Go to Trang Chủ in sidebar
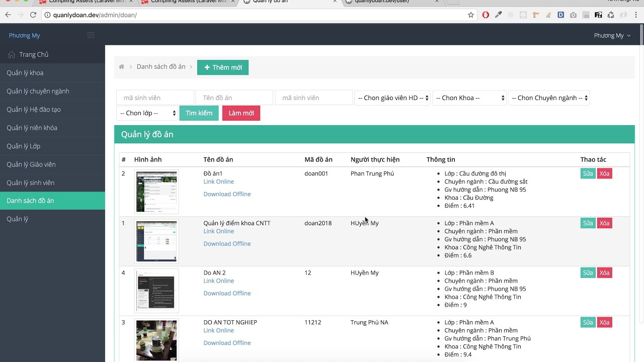The image size is (644, 362). (x=52, y=54)
